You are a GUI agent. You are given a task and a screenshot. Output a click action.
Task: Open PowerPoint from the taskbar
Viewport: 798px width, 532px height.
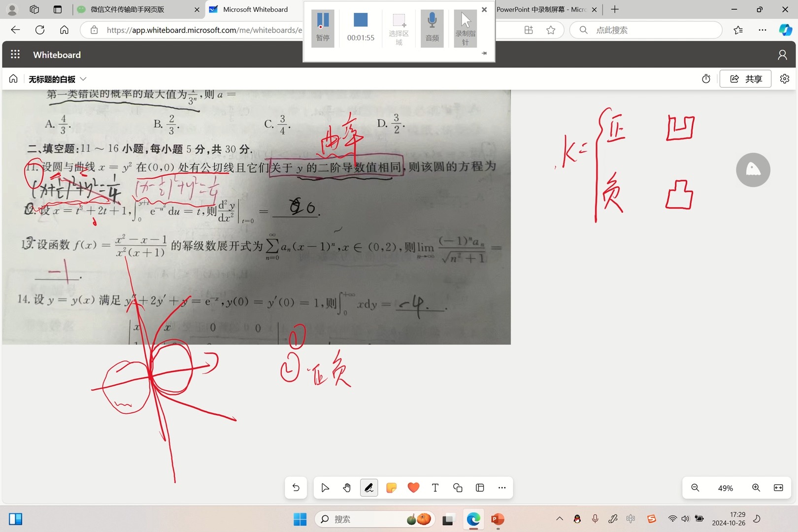(x=498, y=519)
